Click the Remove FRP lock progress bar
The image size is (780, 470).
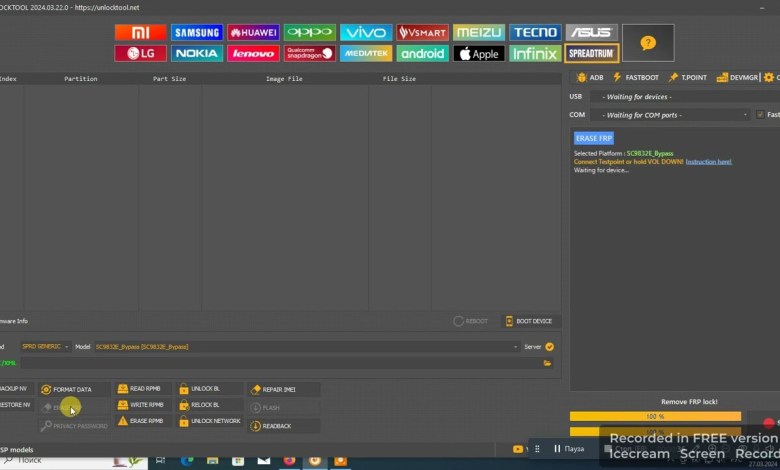(655, 416)
